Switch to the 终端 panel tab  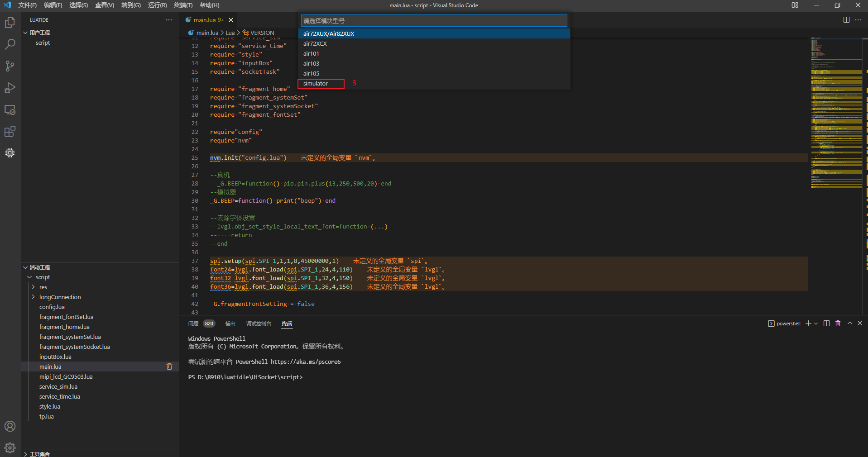coord(287,324)
